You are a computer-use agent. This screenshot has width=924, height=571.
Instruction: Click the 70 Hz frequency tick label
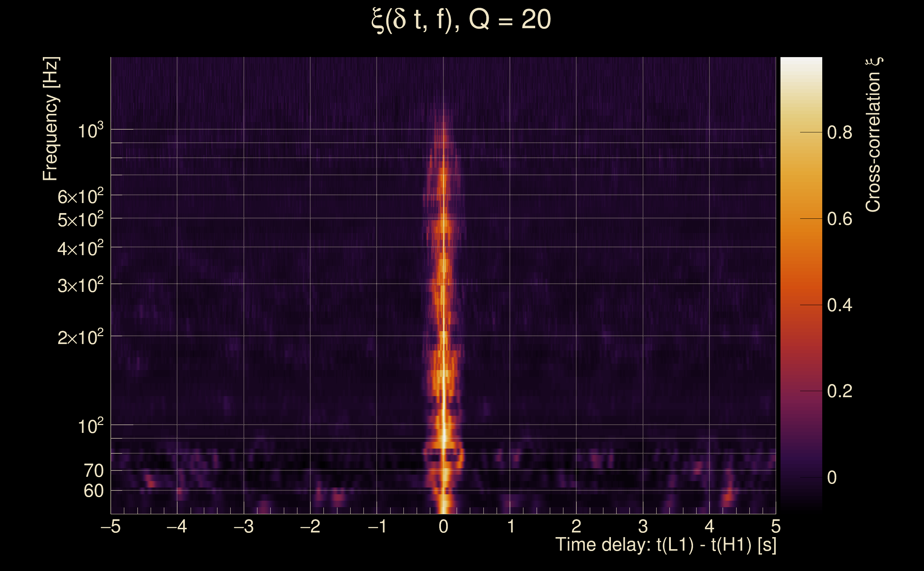[93, 471]
